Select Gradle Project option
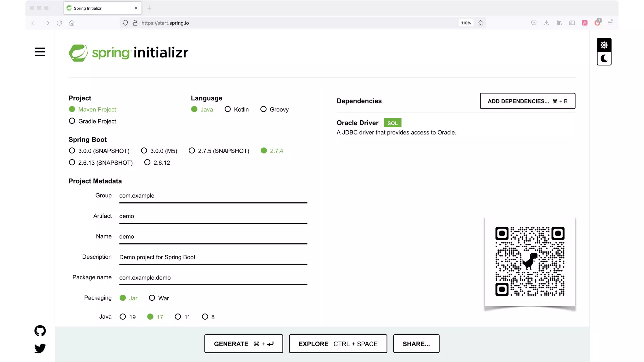The height and width of the screenshot is (362, 644). pyautogui.click(x=92, y=121)
